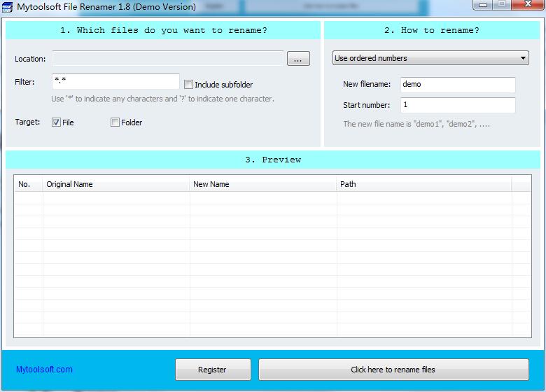Click the Path column header
The height and width of the screenshot is (392, 546).
[x=424, y=184]
